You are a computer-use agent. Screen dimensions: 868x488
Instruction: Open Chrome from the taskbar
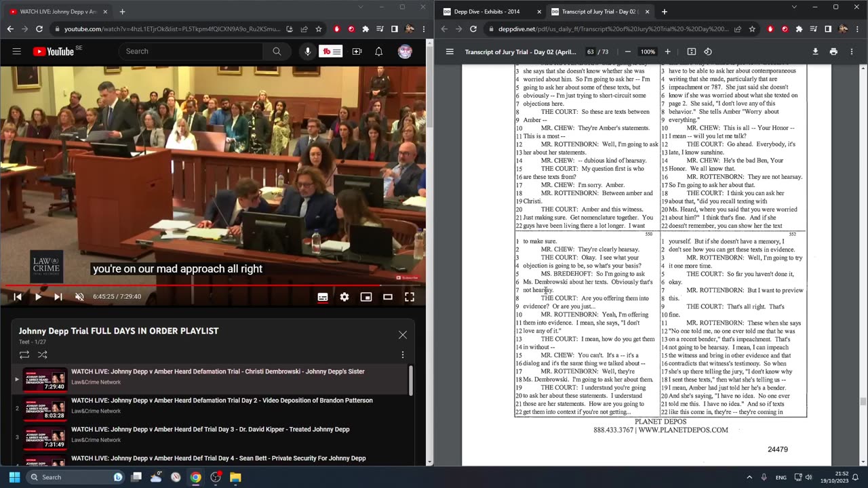coord(195,477)
